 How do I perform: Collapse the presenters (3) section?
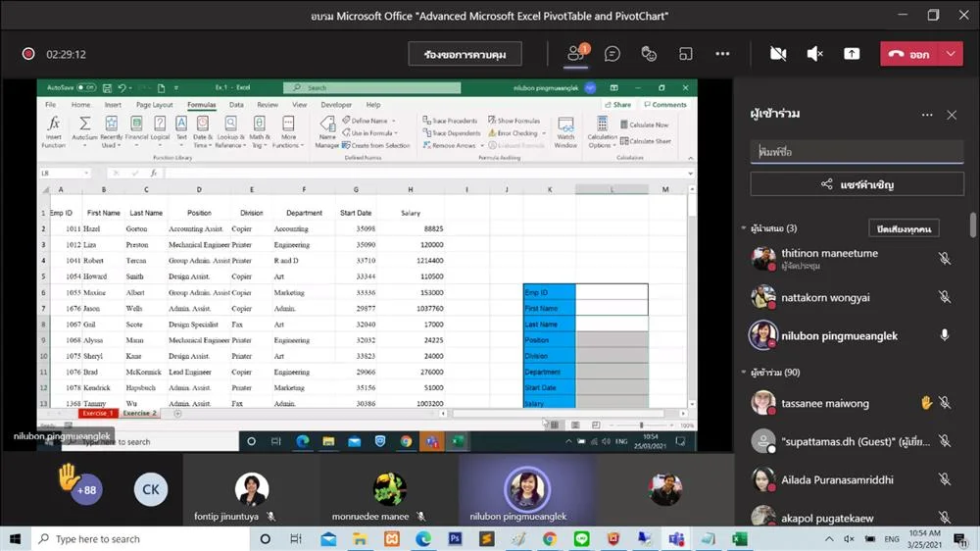(x=744, y=228)
